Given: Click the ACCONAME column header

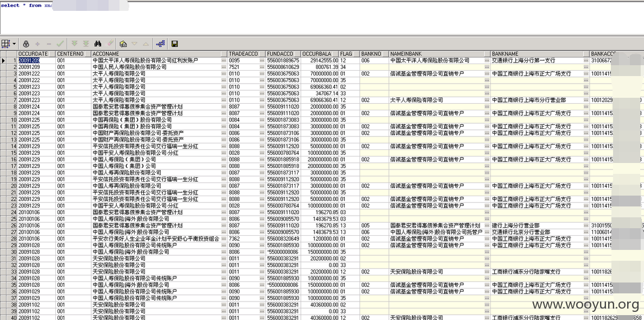Looking at the screenshot, I should point(159,54).
